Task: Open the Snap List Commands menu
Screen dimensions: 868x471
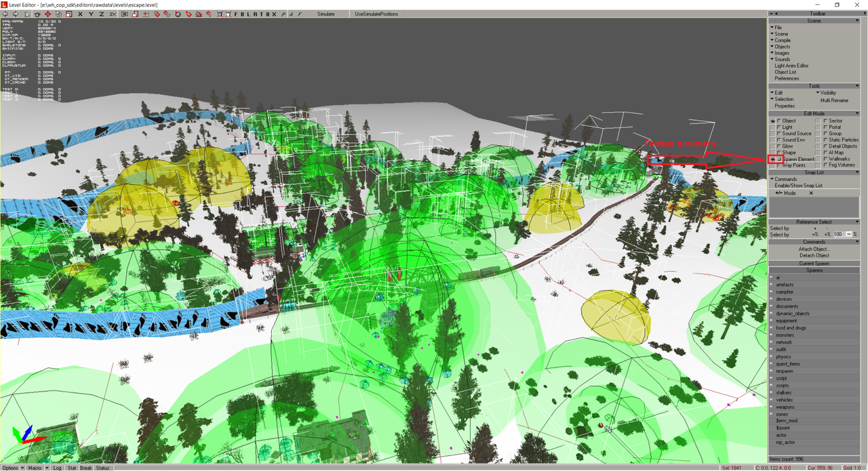Action: [x=783, y=180]
